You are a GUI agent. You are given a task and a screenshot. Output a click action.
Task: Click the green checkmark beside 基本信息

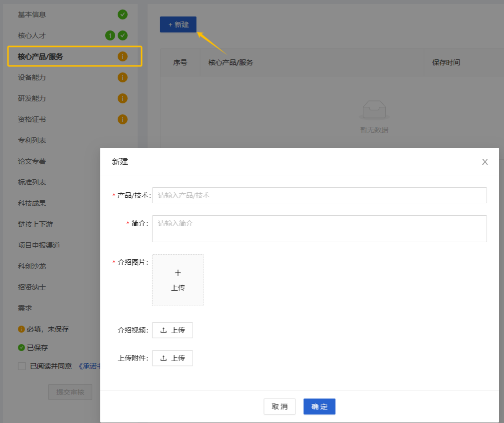pos(122,14)
